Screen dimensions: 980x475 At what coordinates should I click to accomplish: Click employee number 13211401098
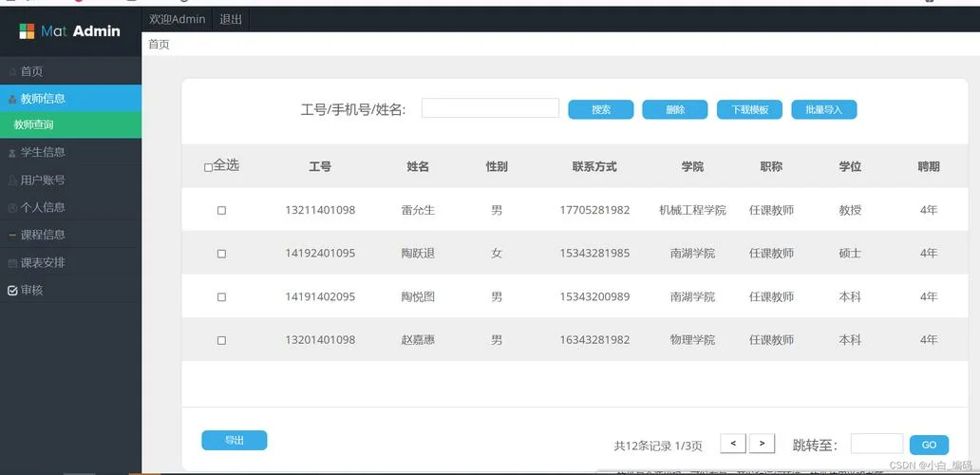point(320,211)
